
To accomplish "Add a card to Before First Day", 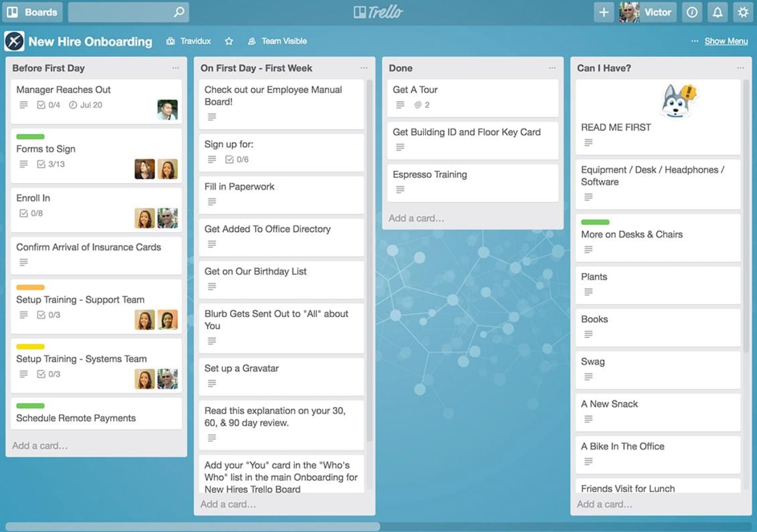I will (40, 446).
